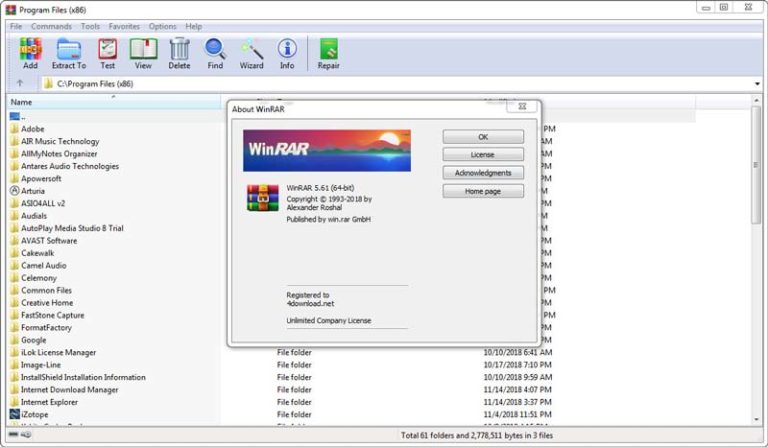Close the About WinRAR dialog
The image size is (768, 447).
[x=522, y=106]
